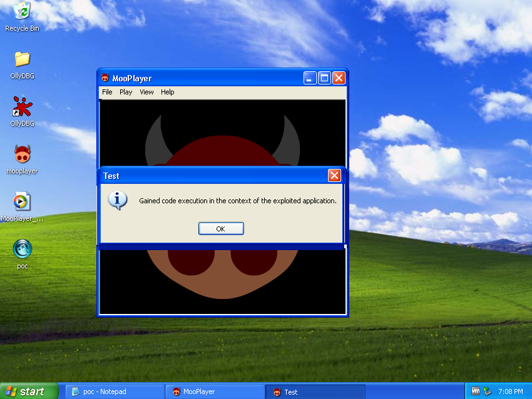Screen dimensions: 532x399
Task: Open the Help menu in MooPlayer
Action: (168, 92)
